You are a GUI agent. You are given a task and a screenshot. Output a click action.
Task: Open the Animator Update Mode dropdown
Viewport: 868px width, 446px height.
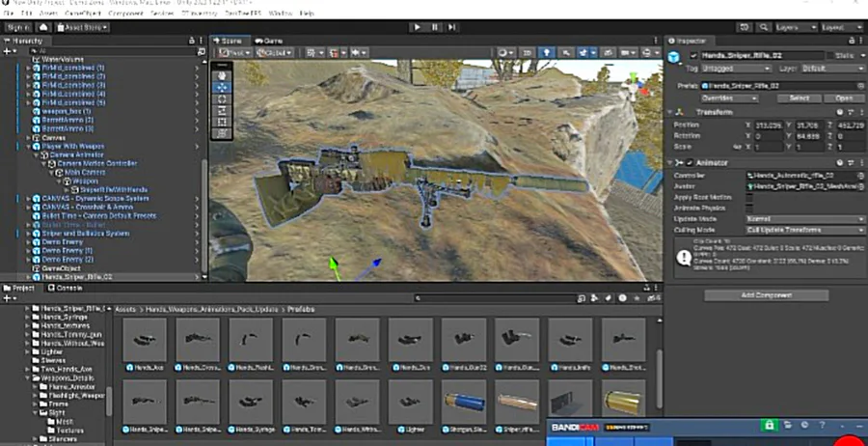point(805,219)
